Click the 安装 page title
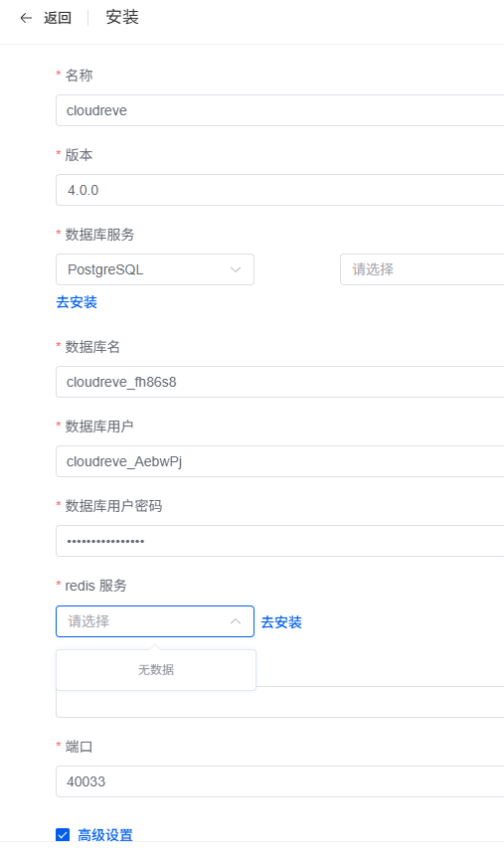504x860 pixels. click(122, 17)
